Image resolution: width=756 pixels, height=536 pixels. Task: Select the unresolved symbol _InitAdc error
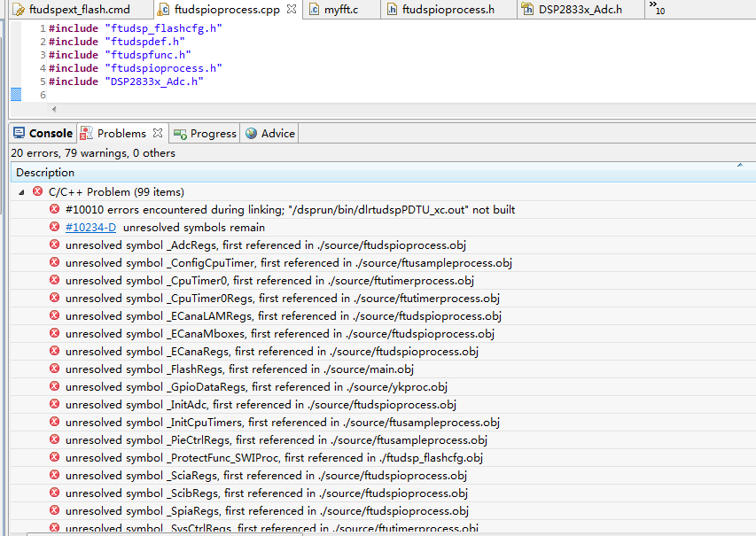(x=383, y=404)
